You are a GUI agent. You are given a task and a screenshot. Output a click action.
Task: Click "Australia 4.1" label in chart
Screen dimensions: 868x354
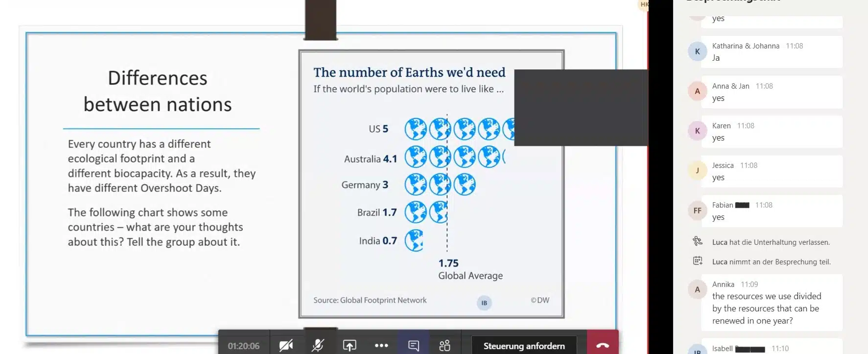(x=370, y=159)
